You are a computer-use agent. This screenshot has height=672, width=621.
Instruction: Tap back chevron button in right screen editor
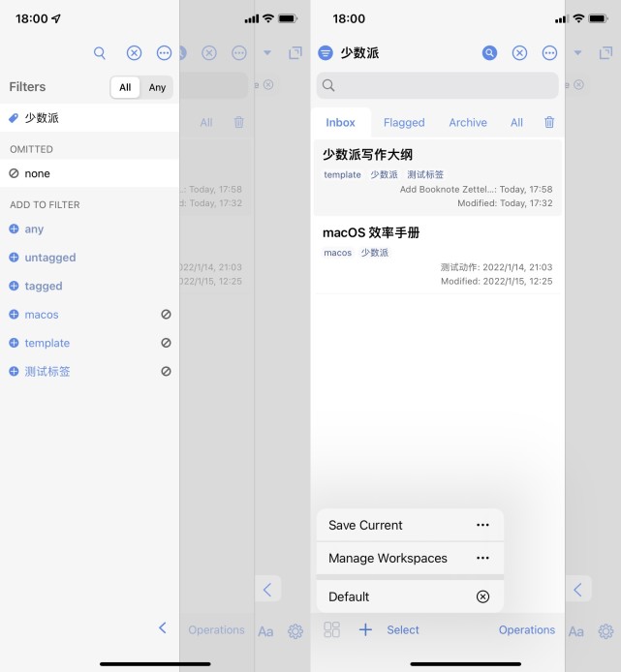coord(578,590)
